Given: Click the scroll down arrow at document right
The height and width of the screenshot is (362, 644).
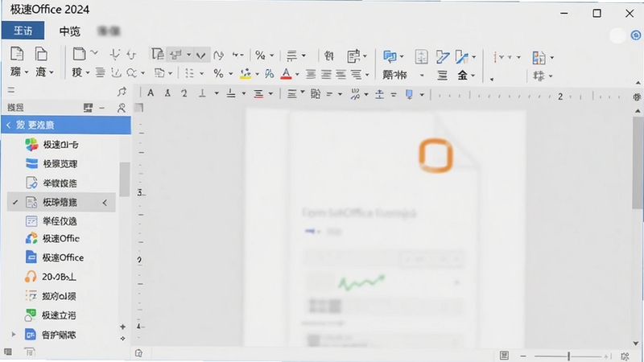Looking at the screenshot, I should (x=636, y=343).
